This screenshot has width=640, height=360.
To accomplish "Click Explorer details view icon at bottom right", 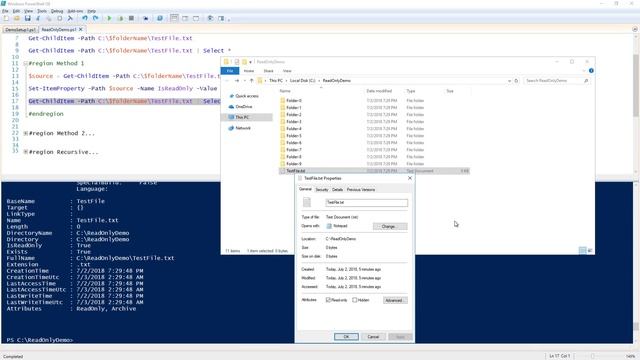I will click(x=582, y=250).
